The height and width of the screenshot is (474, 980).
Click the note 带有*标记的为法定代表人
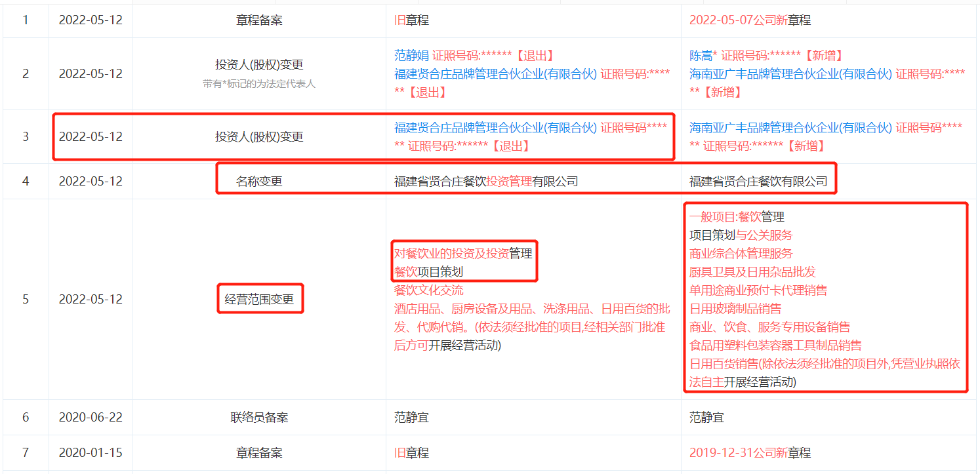point(259,84)
